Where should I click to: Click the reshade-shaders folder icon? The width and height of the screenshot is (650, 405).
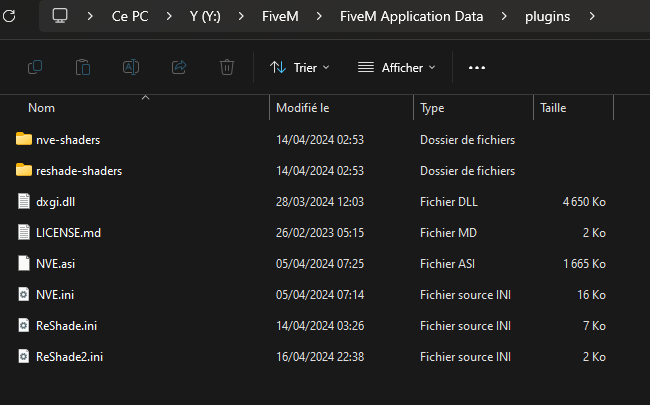pyautogui.click(x=24, y=170)
